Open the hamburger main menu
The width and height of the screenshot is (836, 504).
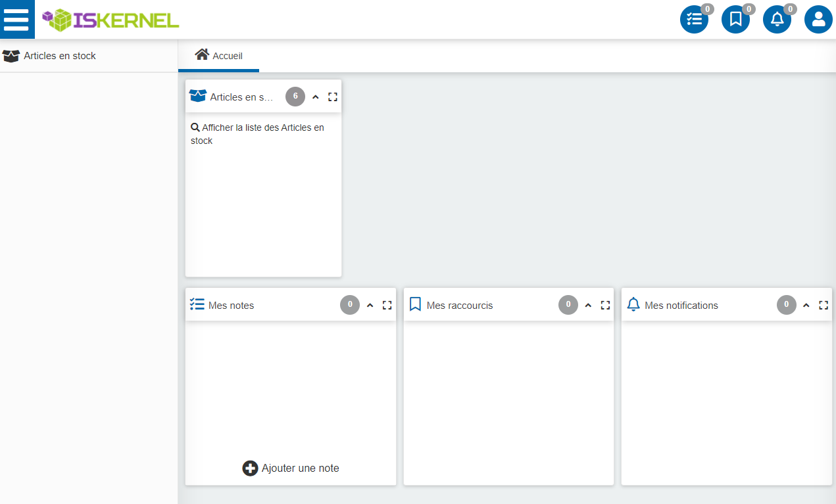(x=16, y=19)
